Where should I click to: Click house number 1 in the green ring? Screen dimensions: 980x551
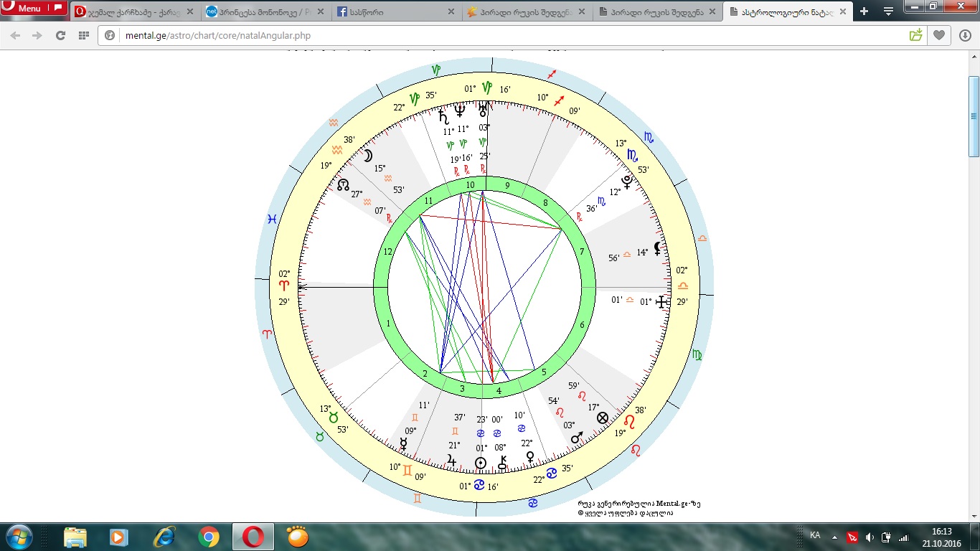click(x=388, y=324)
